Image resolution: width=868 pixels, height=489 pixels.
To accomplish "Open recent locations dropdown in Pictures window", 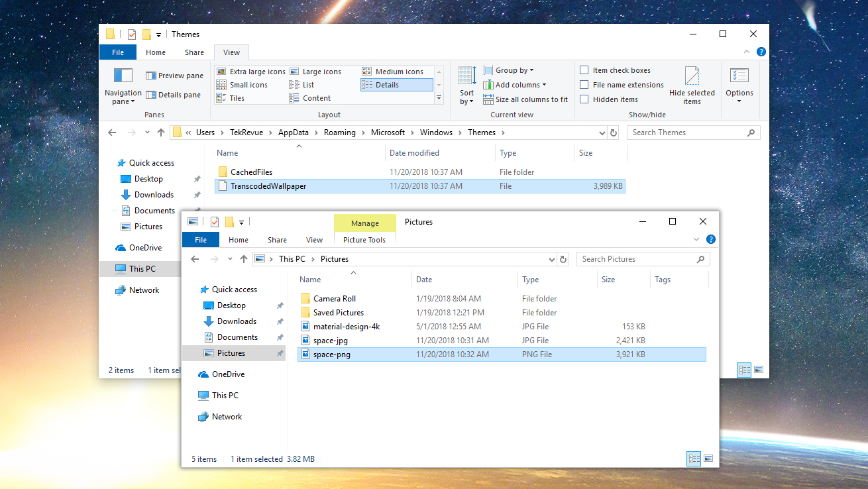I will (230, 259).
